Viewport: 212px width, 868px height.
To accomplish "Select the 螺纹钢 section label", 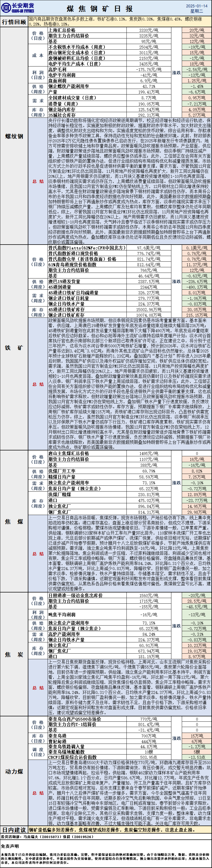I will (14, 136).
